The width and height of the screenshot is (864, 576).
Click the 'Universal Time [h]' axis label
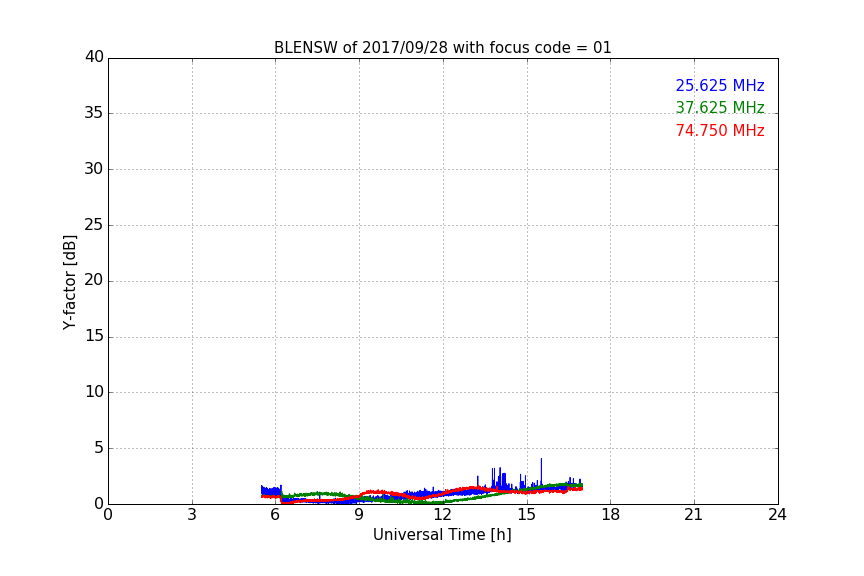click(x=442, y=535)
